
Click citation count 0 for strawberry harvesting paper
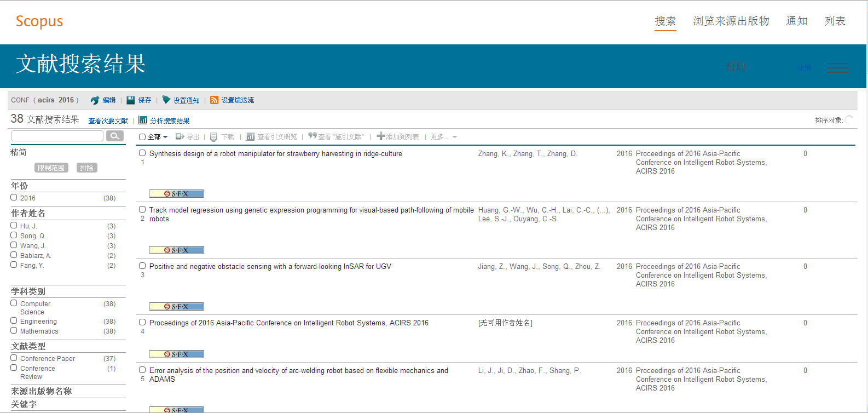pyautogui.click(x=805, y=153)
